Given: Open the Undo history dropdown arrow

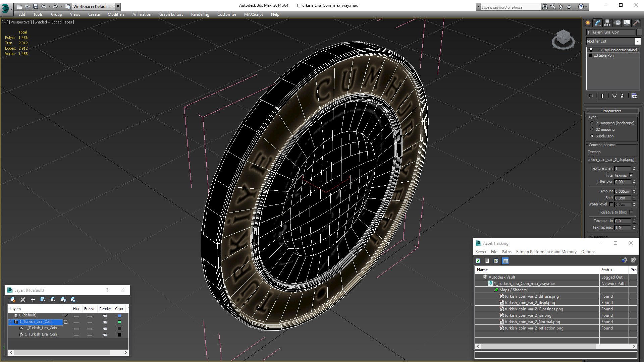Looking at the screenshot, I should (x=49, y=6).
